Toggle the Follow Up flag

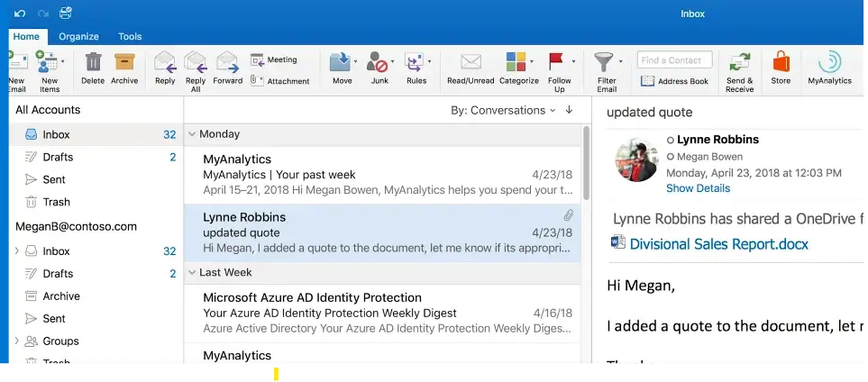(x=556, y=61)
